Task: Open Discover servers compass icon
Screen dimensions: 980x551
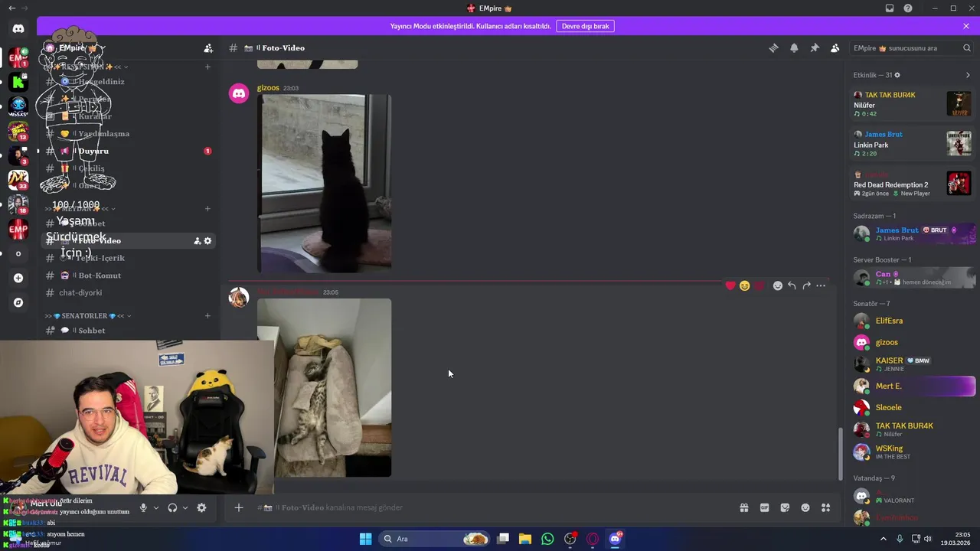Action: 18,302
